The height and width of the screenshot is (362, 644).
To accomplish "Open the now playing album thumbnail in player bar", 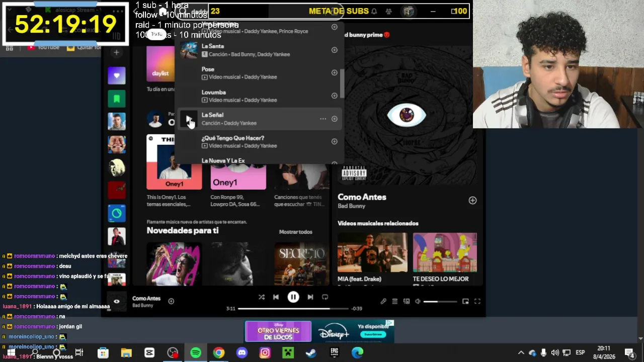I will [116, 301].
